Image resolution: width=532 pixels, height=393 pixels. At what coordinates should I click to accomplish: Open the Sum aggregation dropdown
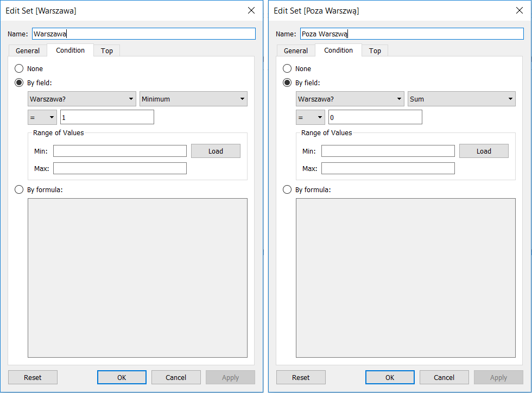pyautogui.click(x=461, y=99)
